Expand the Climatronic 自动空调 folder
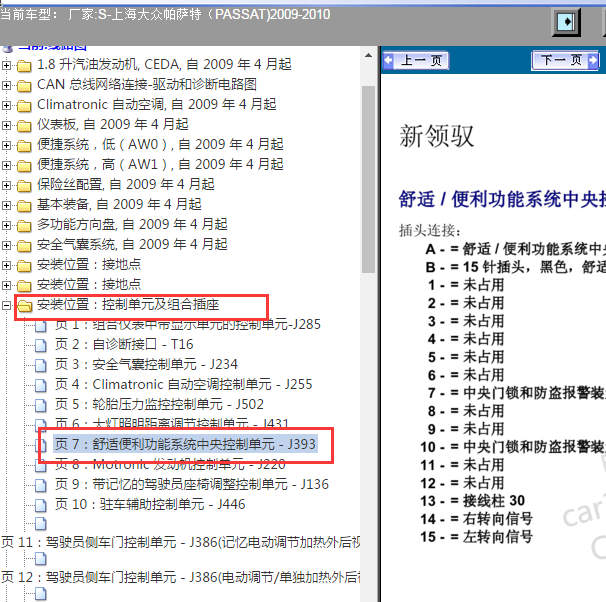606x602 pixels. 6,105
